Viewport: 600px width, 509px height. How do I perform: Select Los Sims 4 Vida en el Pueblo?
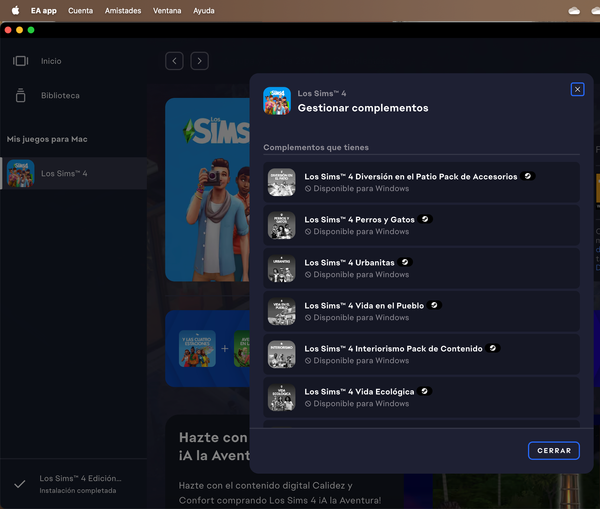[365, 305]
